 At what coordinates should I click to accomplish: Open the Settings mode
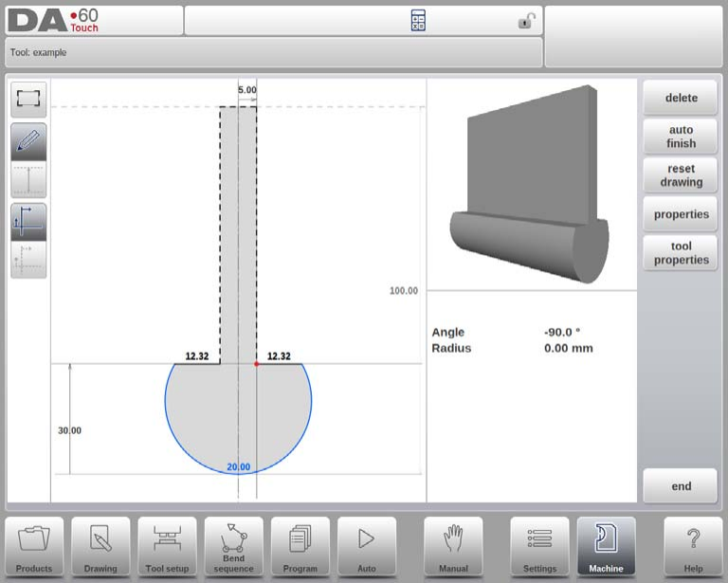(x=539, y=547)
